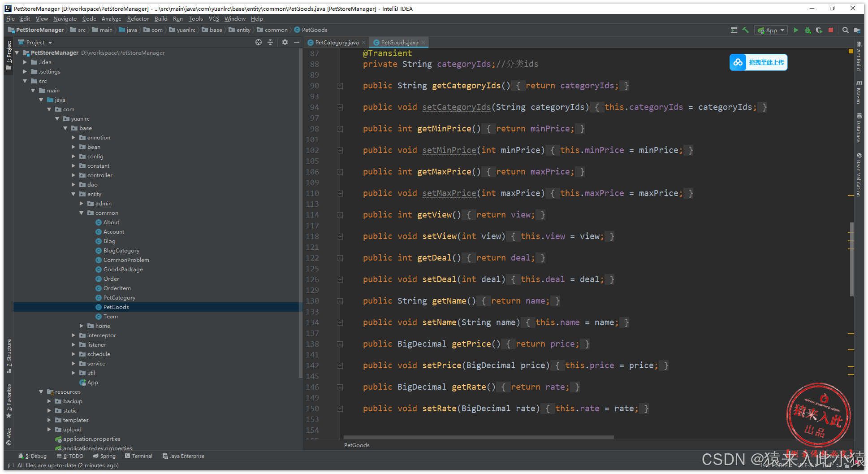Build project with hammer icon
Viewport: 868px width, 474px height.
(x=746, y=30)
